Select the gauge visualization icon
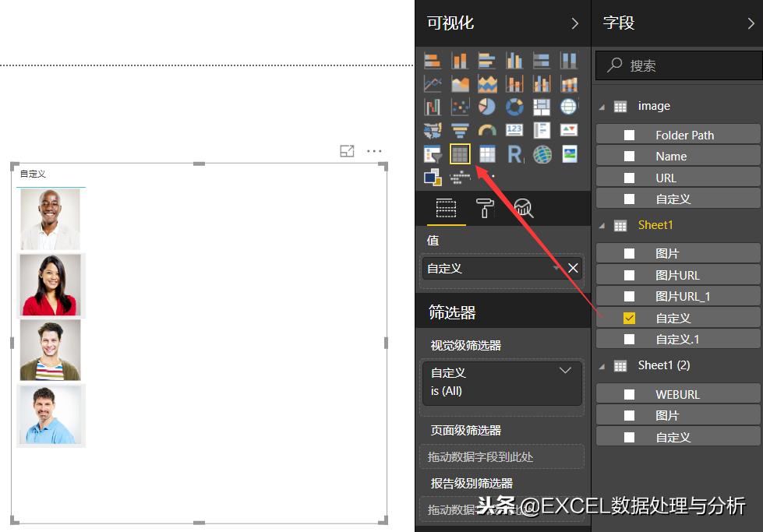Screen dimensions: 763x532 click(487, 130)
